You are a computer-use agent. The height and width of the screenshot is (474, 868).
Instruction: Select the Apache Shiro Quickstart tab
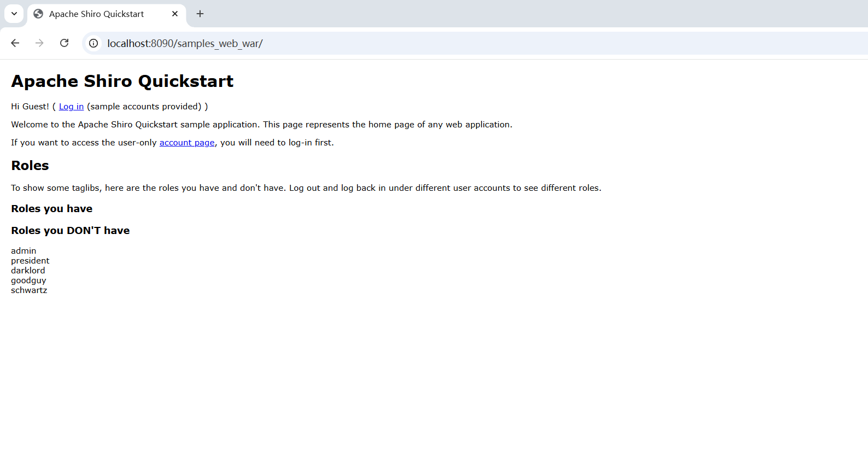pyautogui.click(x=97, y=14)
